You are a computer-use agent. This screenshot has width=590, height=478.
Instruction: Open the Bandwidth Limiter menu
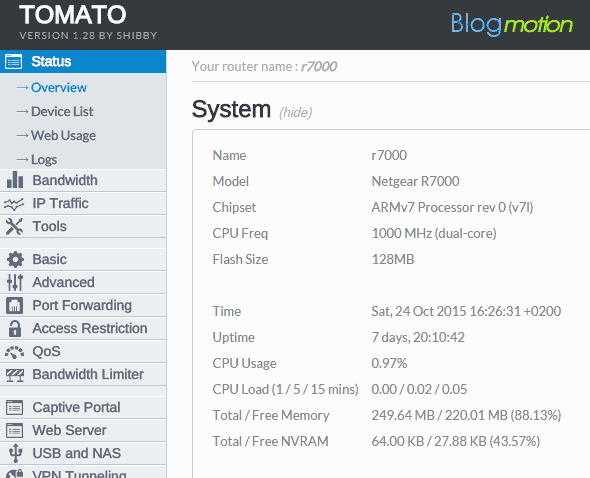click(83, 374)
